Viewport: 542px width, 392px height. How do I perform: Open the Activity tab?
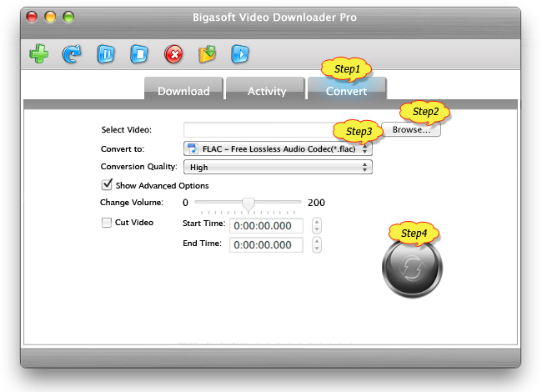point(267,89)
